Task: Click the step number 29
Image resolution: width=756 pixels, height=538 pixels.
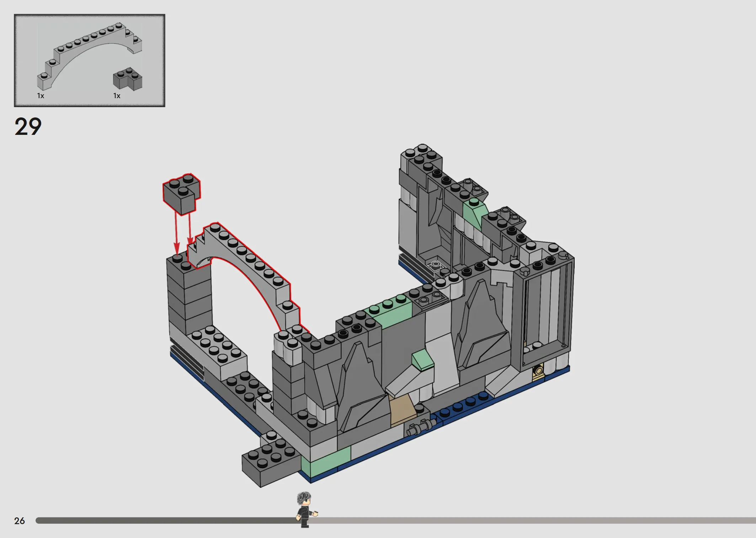Action: pyautogui.click(x=28, y=127)
